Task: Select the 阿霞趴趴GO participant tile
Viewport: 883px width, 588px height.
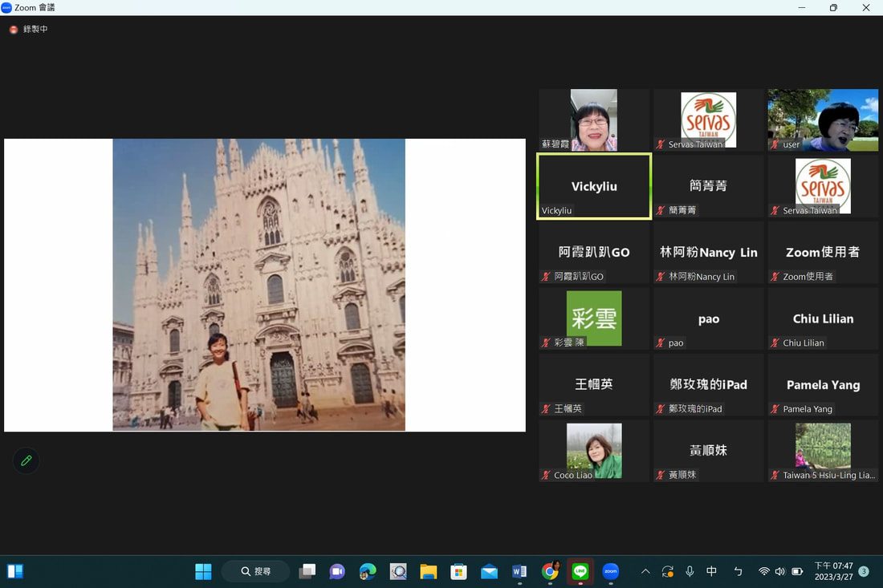Action: pyautogui.click(x=594, y=253)
